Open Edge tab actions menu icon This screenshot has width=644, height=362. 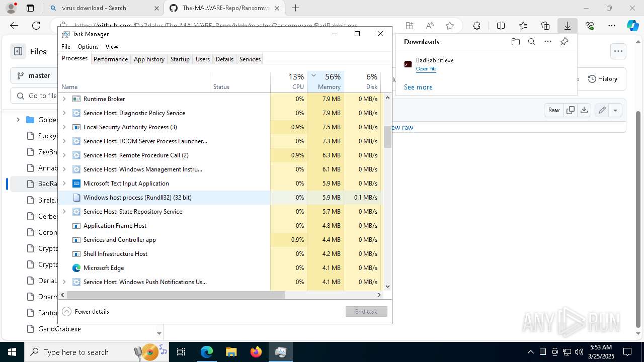tap(30, 8)
